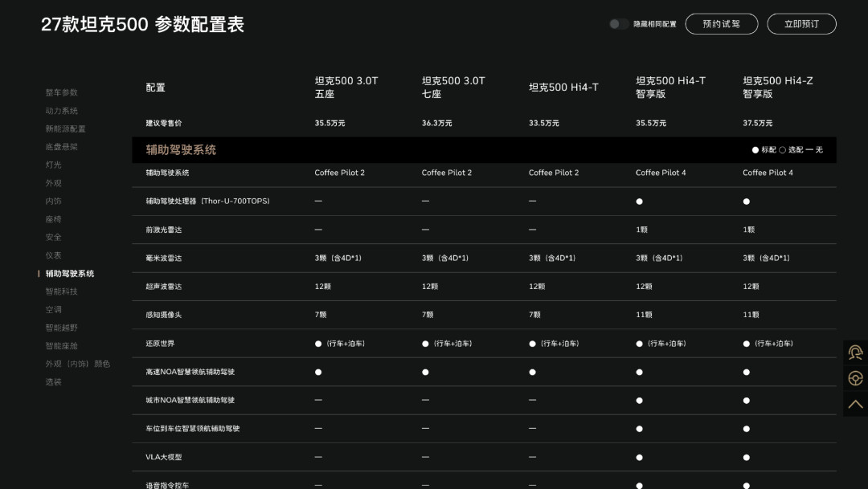Click the steering wheel test-drive icon
Viewport: 868px width, 489px height.
click(855, 378)
